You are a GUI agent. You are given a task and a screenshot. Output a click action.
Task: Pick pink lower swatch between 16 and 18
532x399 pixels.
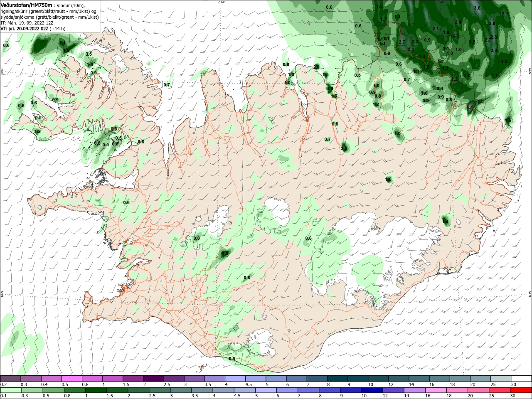(x=437, y=390)
